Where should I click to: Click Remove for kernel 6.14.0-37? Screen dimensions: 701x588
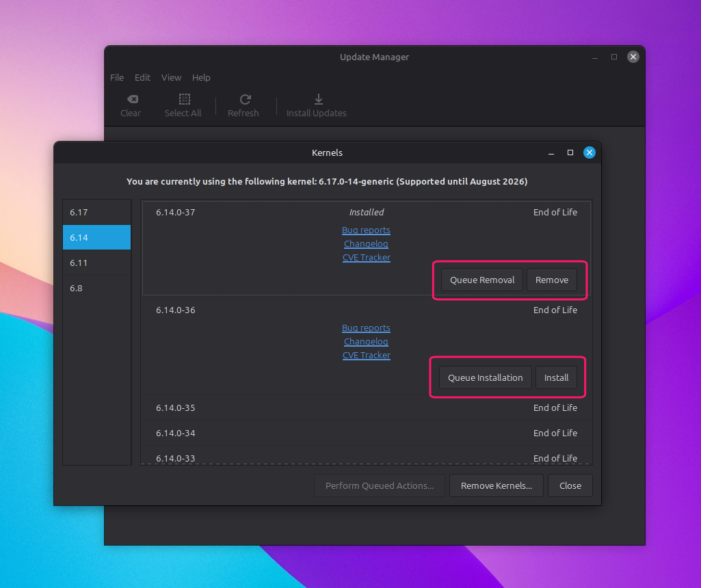click(x=552, y=280)
